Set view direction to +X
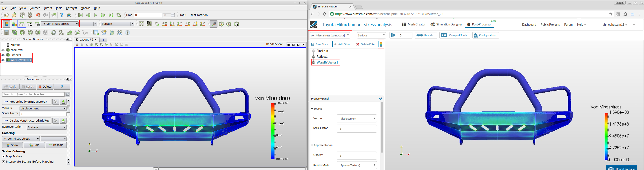Image resolution: width=644 pixels, height=170 pixels. 164,24
